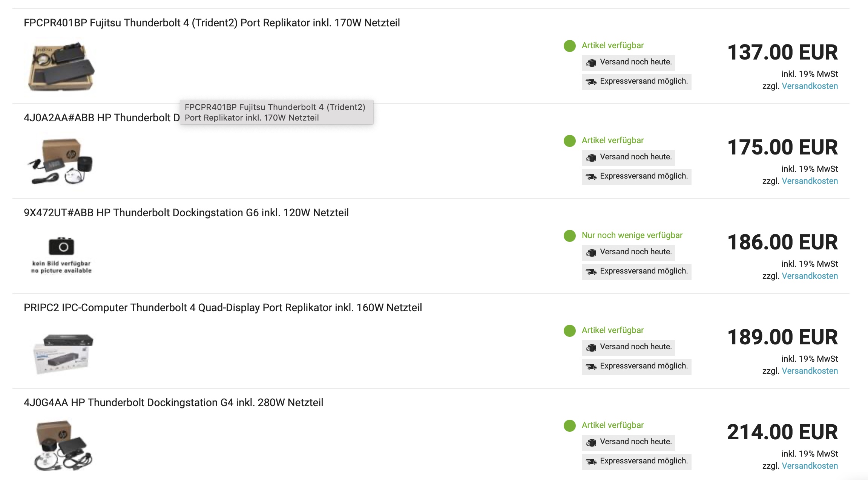Click express truck icon for 189.00 EUR item
Viewport: 868px width, 480px height.
591,367
